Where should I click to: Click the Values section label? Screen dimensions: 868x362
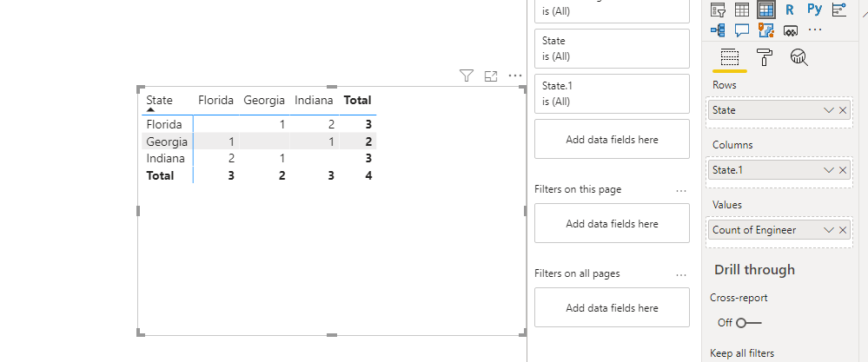tap(727, 205)
